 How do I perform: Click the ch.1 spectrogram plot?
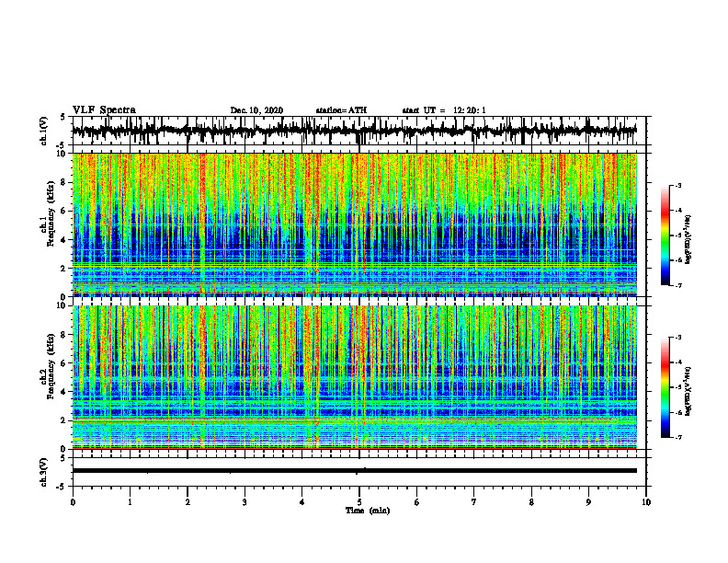(x=355, y=224)
